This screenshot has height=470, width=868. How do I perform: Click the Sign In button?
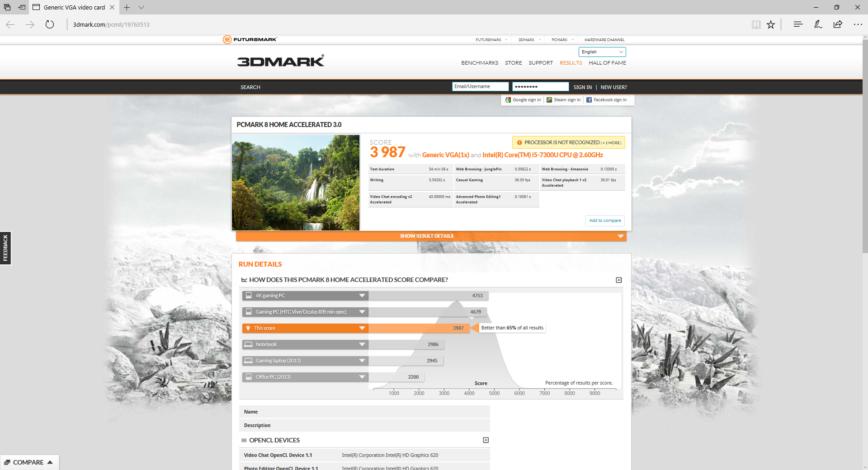(x=582, y=87)
